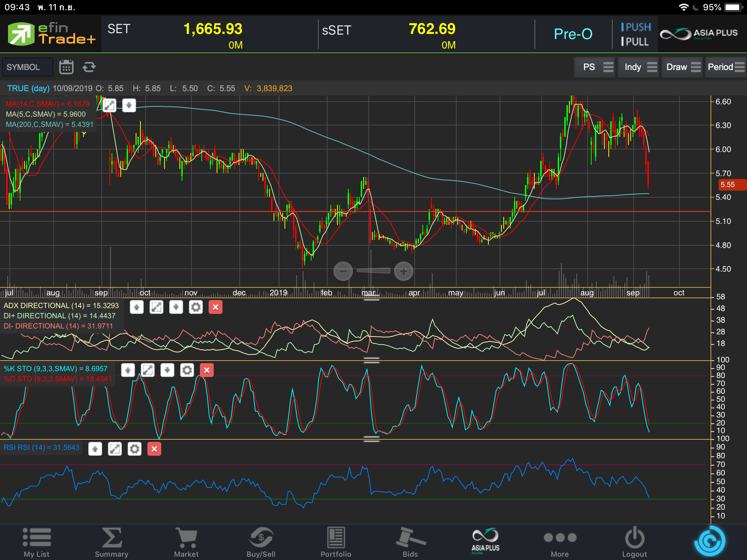Move STO indicator panel down
Viewport: 747px width, 560px height.
point(167,370)
